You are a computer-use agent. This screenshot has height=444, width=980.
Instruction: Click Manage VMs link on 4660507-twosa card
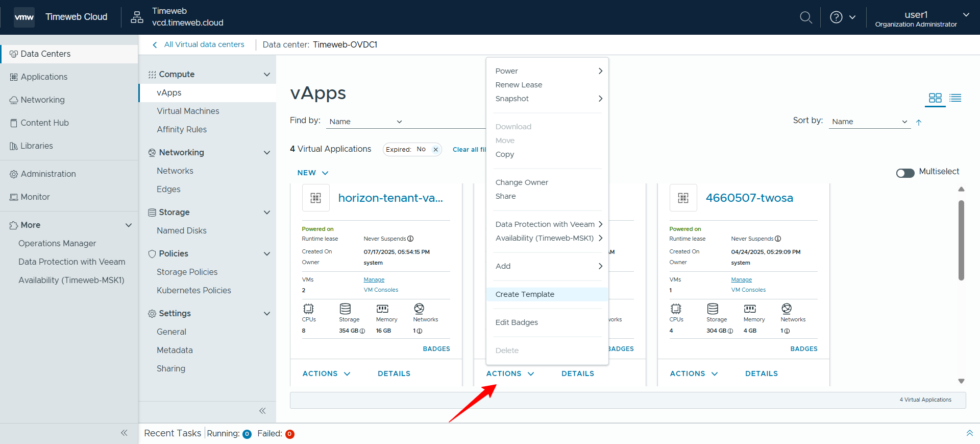pyautogui.click(x=741, y=279)
